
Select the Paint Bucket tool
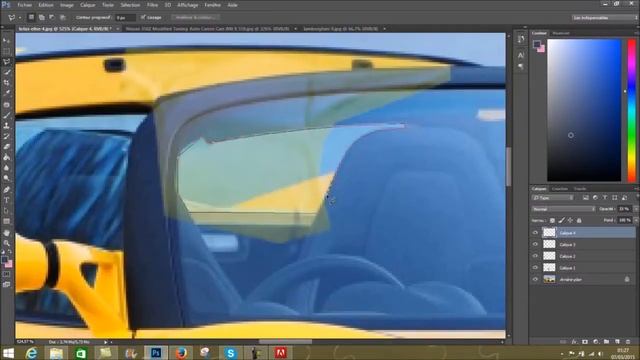tap(7, 157)
